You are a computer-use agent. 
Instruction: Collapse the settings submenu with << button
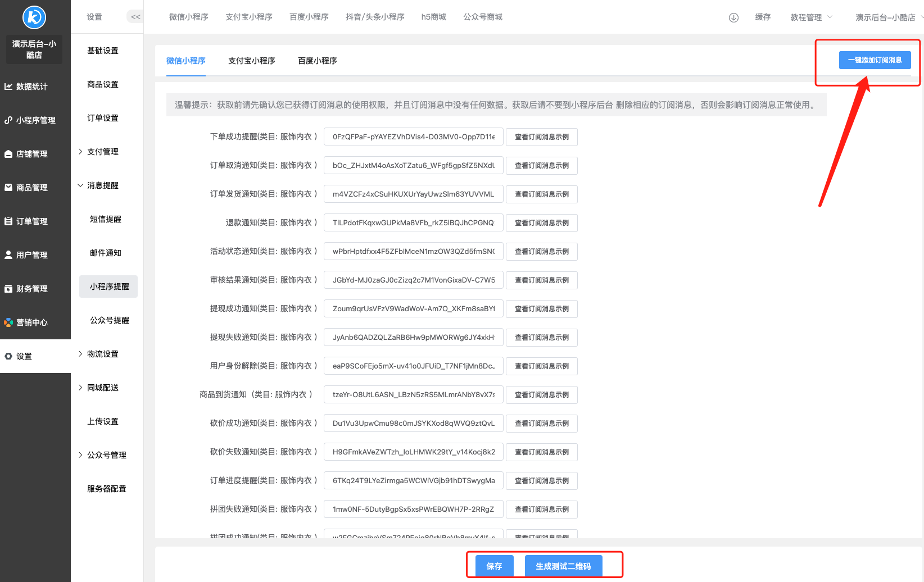pyautogui.click(x=135, y=17)
